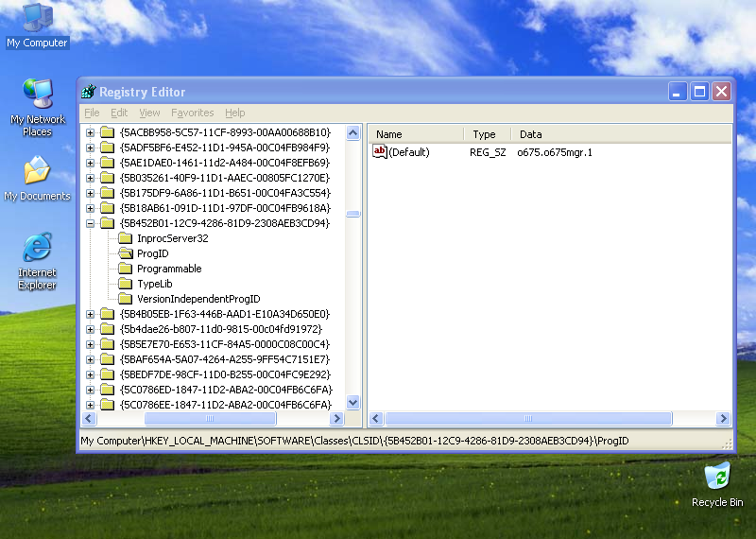The image size is (756, 539).
Task: Select the ProgID subkey label
Action: pyautogui.click(x=152, y=253)
